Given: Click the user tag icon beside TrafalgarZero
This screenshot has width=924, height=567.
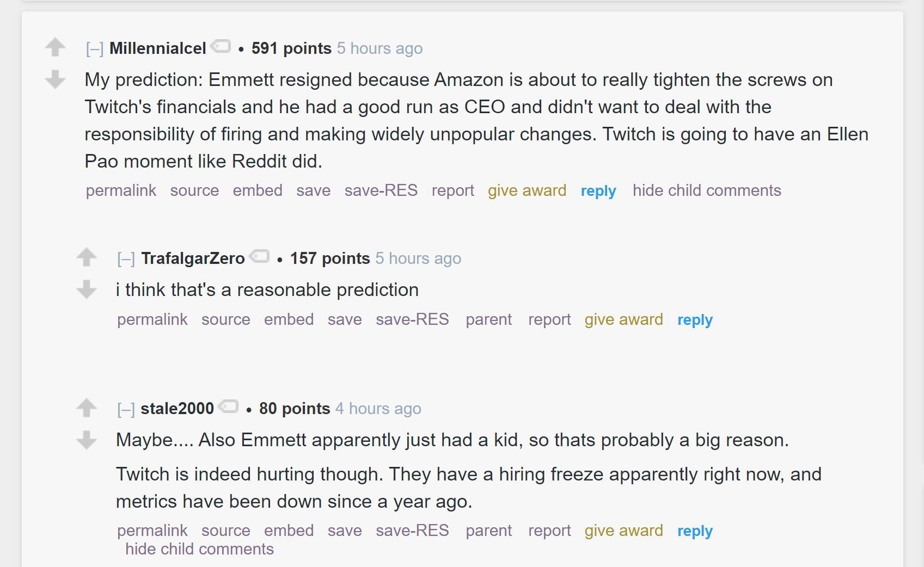Looking at the screenshot, I should click(259, 256).
